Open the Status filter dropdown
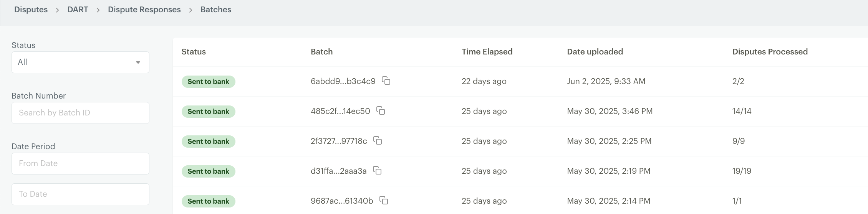868x214 pixels. [80, 62]
